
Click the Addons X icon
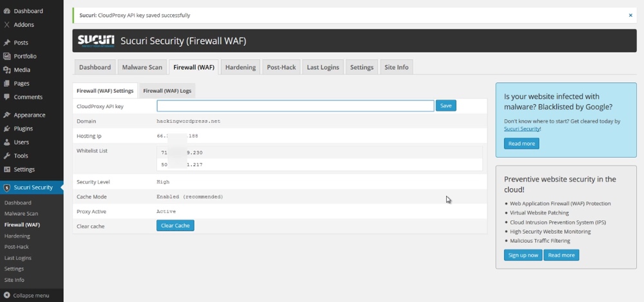pos(6,24)
